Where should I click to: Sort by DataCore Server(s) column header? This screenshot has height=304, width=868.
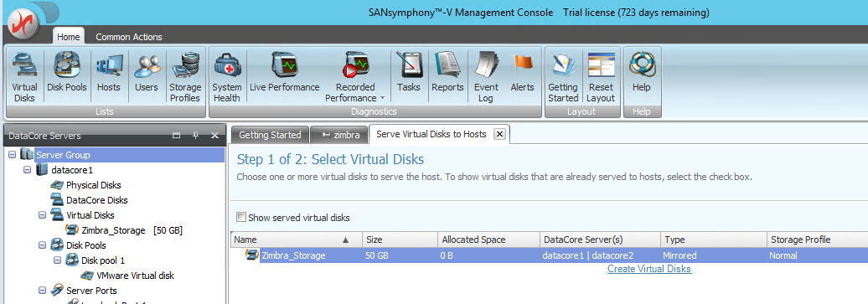click(x=600, y=240)
